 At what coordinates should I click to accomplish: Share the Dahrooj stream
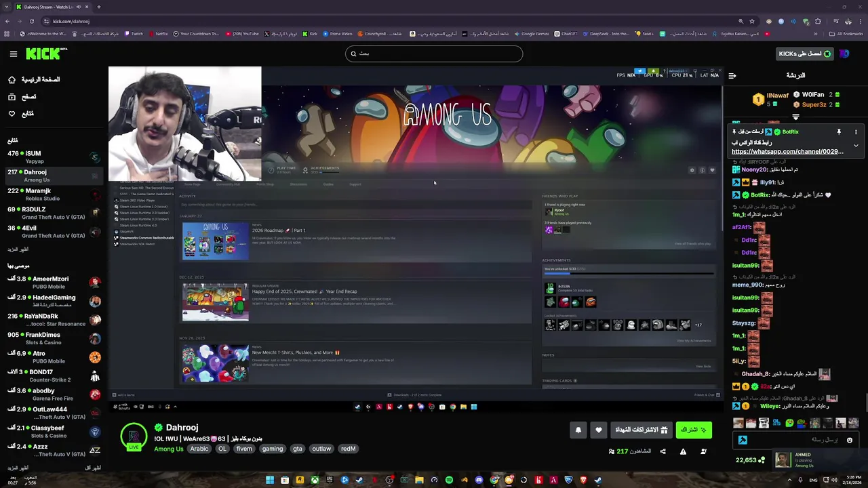pyautogui.click(x=663, y=451)
